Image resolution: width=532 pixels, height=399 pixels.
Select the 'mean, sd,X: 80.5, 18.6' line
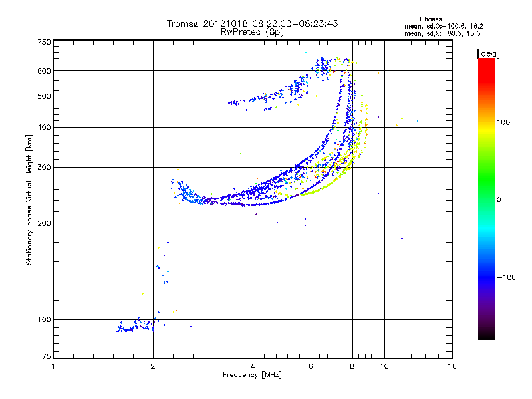click(442, 33)
